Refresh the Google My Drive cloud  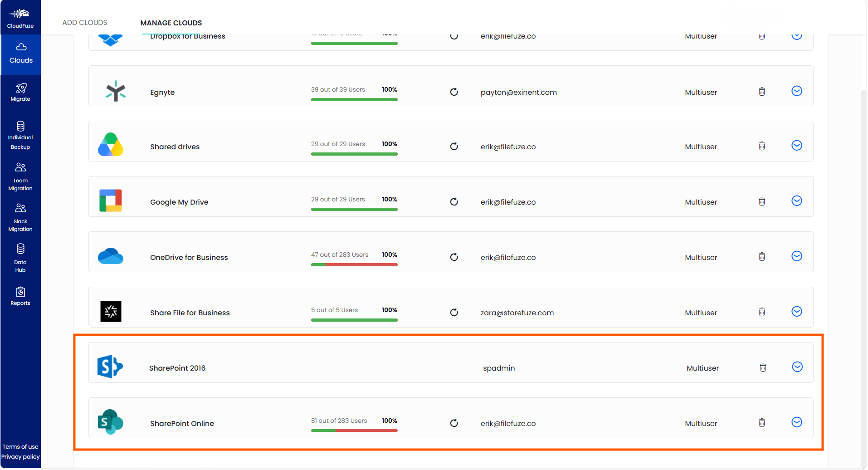click(454, 202)
